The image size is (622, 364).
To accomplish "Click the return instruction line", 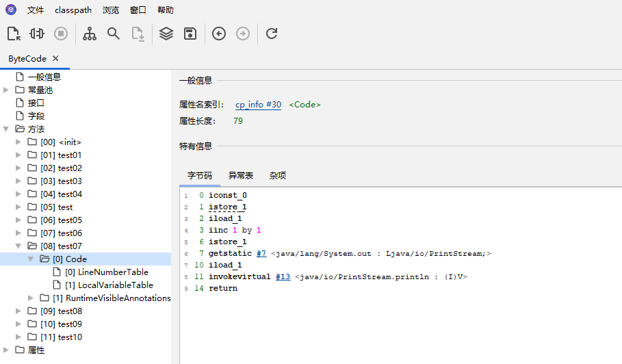I will click(223, 288).
